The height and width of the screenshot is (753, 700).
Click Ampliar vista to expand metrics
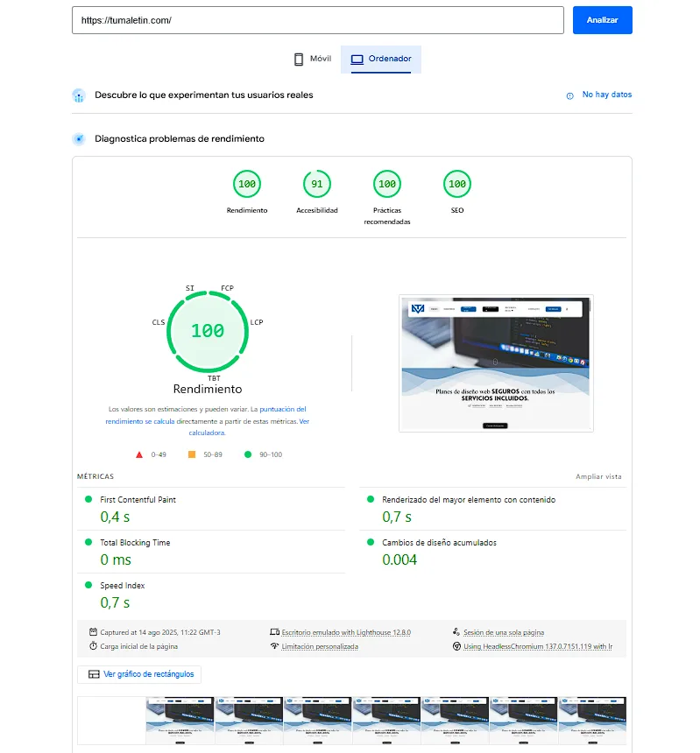coord(598,477)
